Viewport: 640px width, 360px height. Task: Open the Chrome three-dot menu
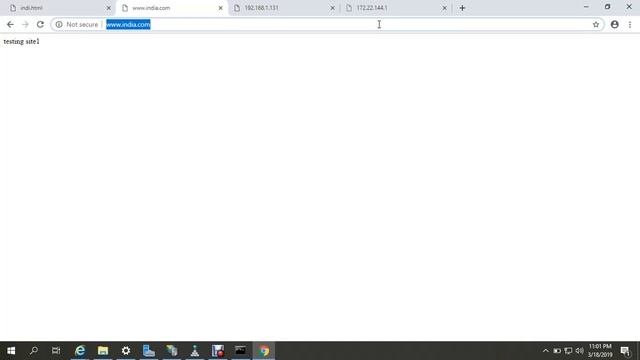point(630,24)
